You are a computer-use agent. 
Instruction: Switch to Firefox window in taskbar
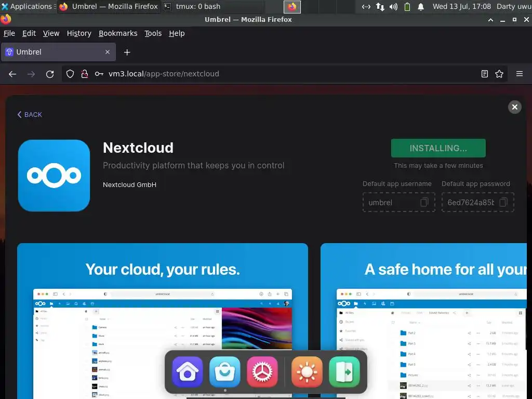(109, 6)
